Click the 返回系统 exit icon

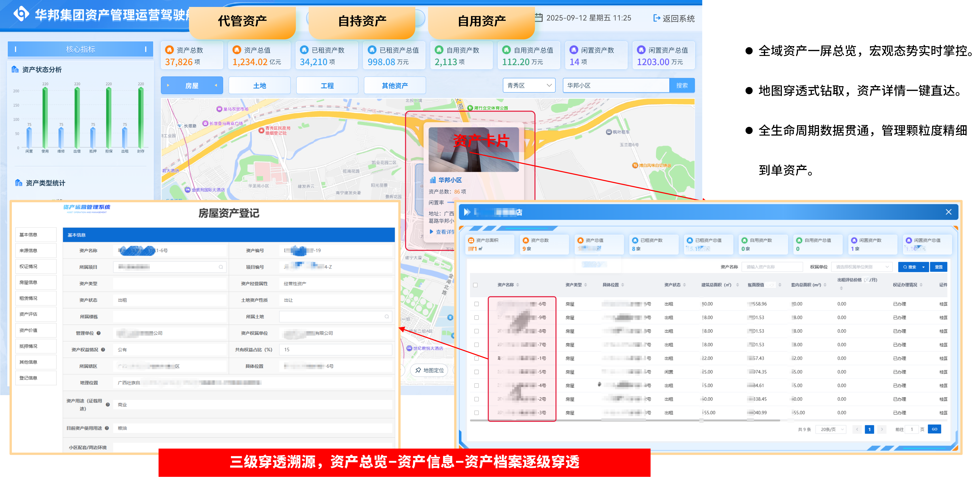[657, 18]
